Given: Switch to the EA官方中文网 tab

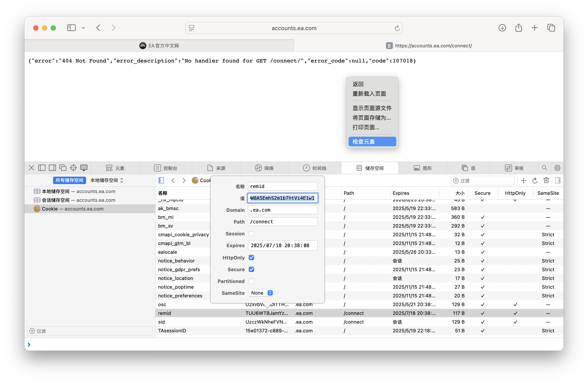Looking at the screenshot, I should 159,46.
